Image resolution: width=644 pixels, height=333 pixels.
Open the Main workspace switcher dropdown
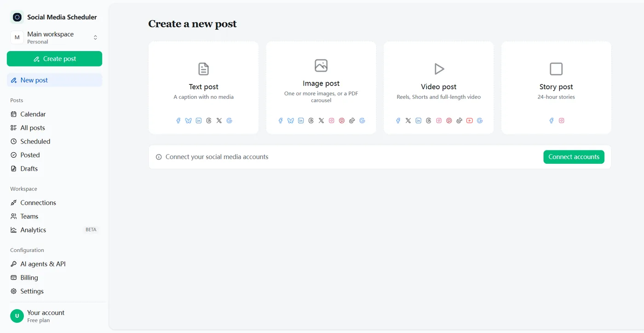click(54, 38)
